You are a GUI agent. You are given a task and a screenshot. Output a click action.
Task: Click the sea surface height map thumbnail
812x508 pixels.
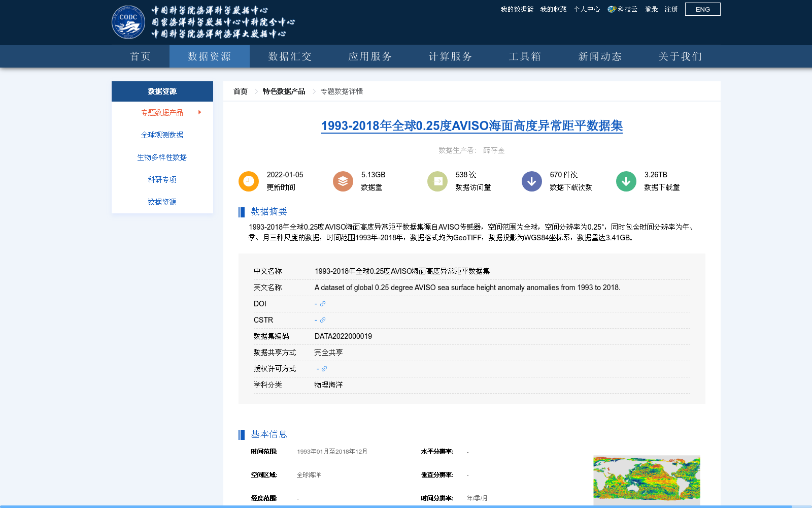tap(647, 480)
